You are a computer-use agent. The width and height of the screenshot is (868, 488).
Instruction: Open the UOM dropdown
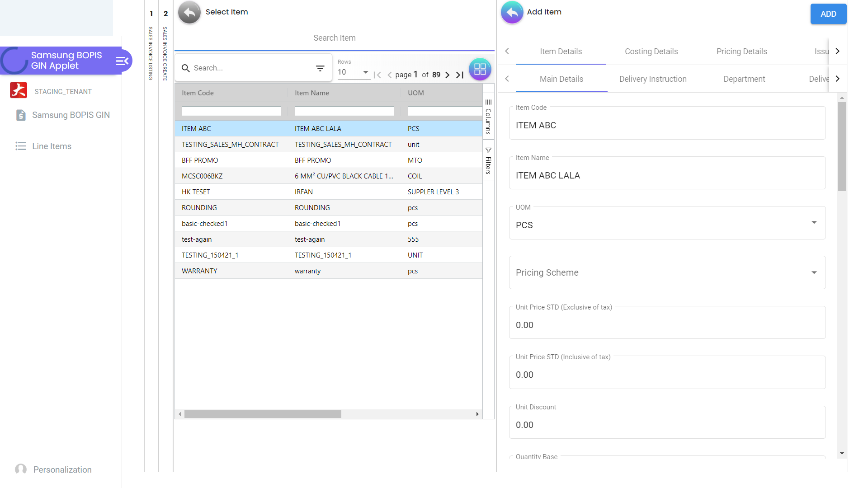[814, 223]
